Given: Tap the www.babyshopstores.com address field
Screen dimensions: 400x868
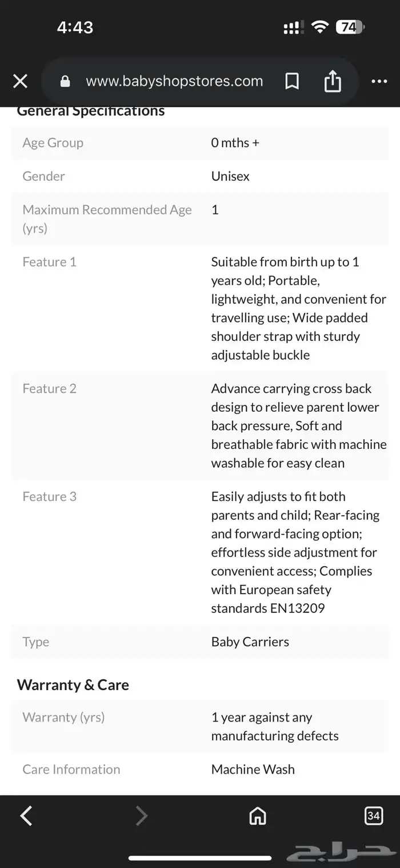Looking at the screenshot, I should pyautogui.click(x=174, y=81).
